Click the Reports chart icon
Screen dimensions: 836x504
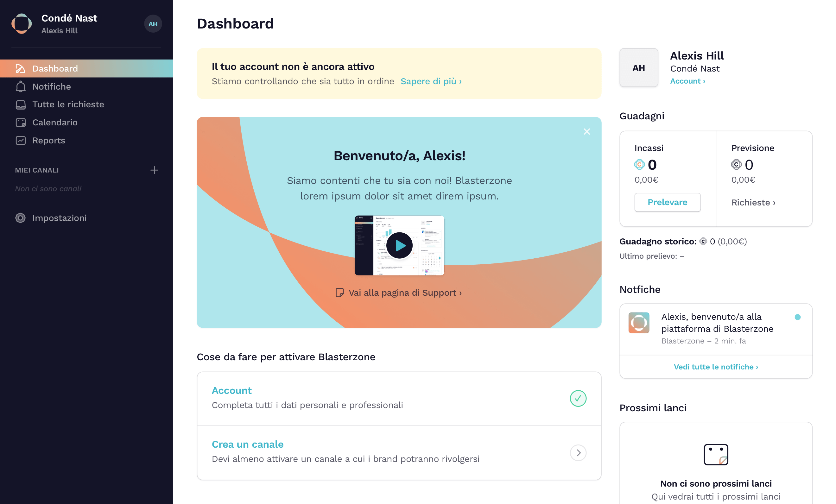(20, 141)
